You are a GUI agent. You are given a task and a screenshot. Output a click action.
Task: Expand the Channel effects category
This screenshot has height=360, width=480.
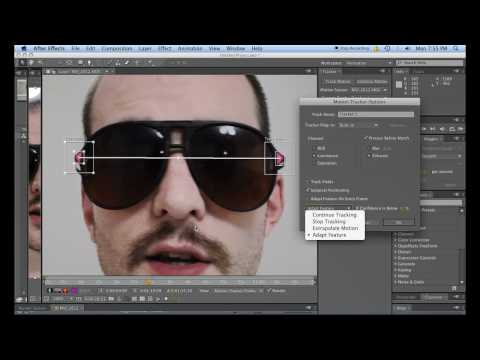(395, 234)
